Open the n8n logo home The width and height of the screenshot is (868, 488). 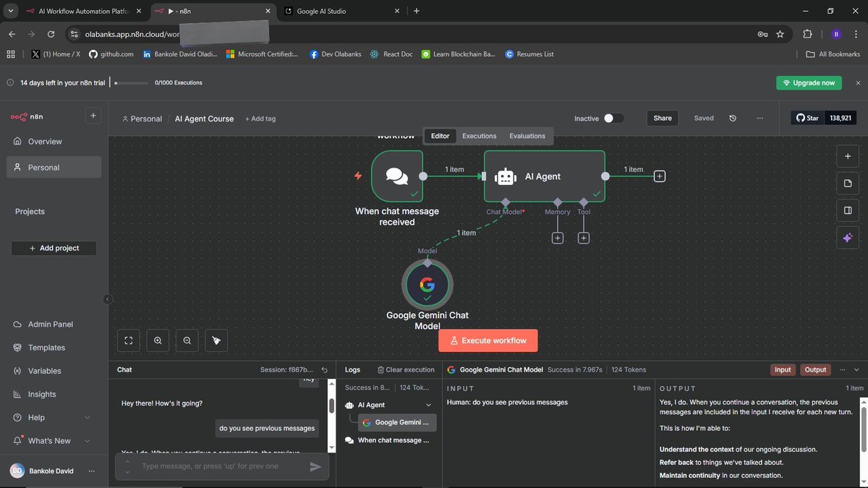pos(27,116)
